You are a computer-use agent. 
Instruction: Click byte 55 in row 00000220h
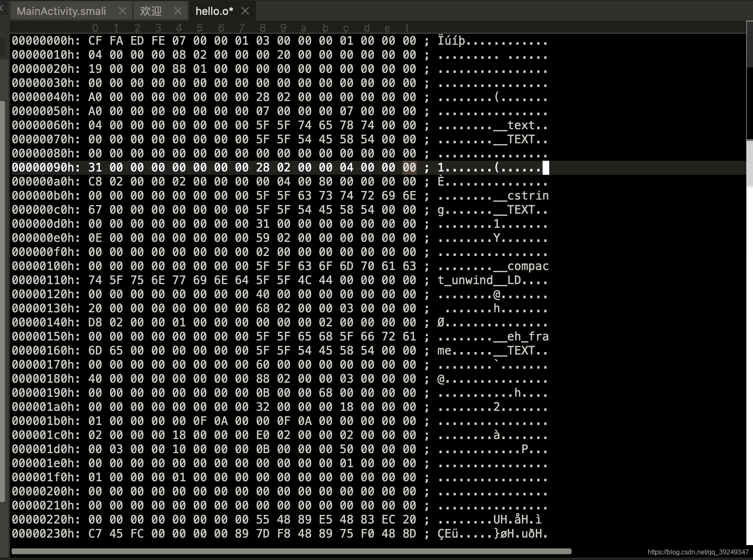[263, 519]
